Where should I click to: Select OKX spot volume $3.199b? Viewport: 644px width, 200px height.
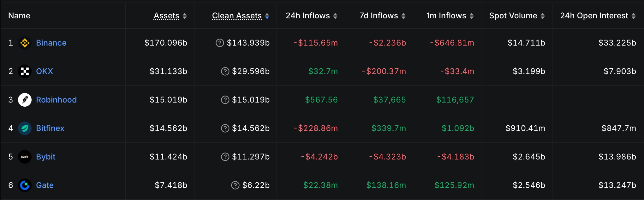pyautogui.click(x=529, y=71)
